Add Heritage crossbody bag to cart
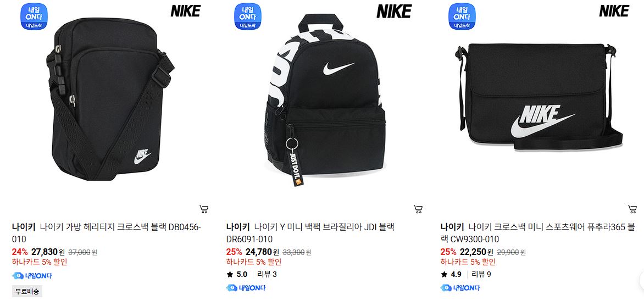Image resolution: width=644 pixels, height=300 pixels. point(204,209)
